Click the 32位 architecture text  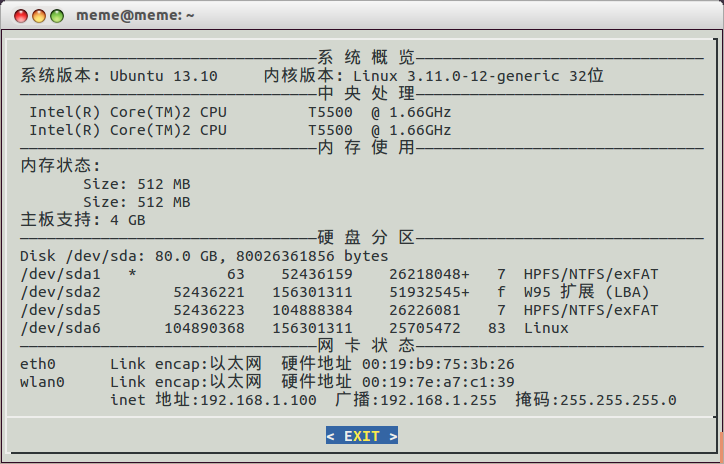(x=586, y=76)
